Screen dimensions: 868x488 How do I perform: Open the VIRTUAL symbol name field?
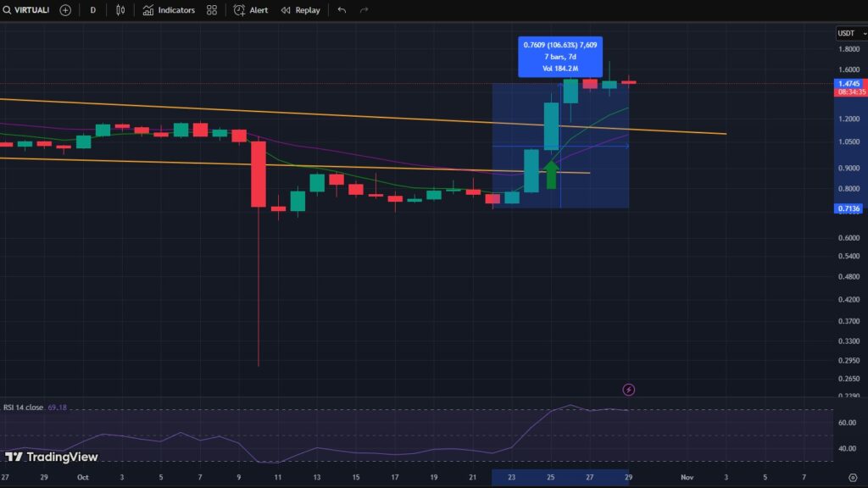point(32,9)
